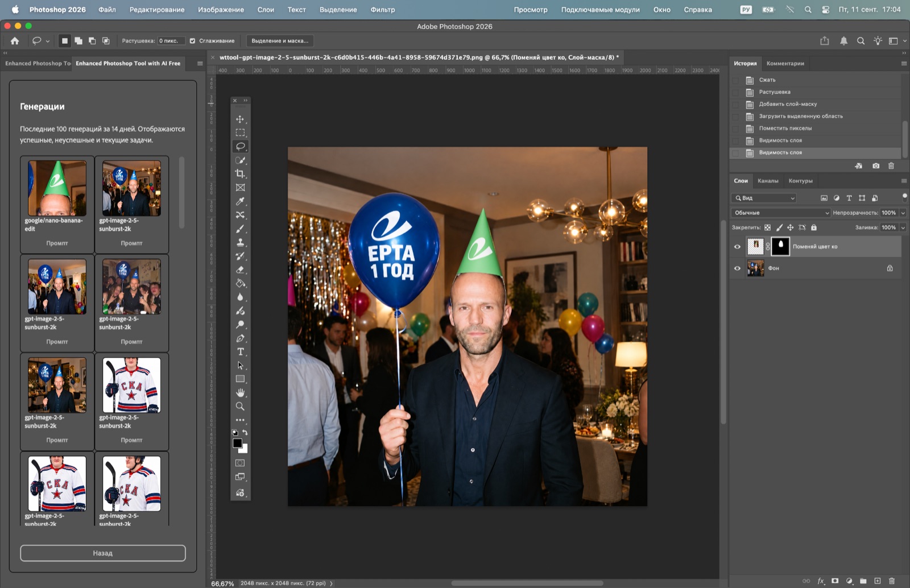The width and height of the screenshot is (910, 588).
Task: Toggle the Сглаживание checkbox
Action: coord(193,41)
